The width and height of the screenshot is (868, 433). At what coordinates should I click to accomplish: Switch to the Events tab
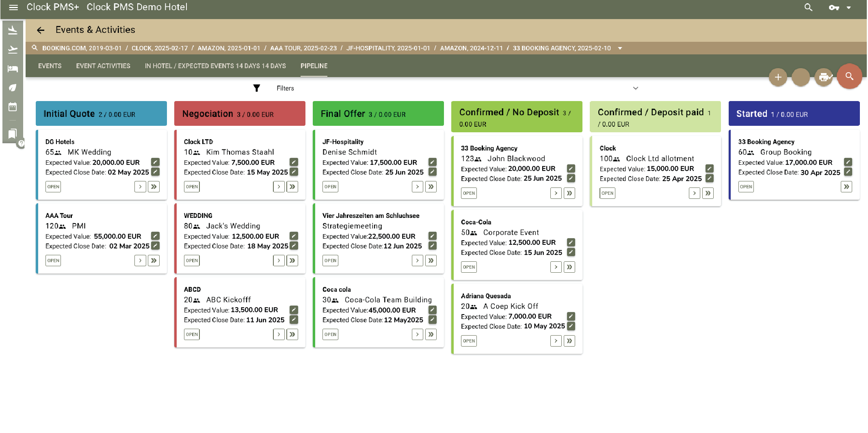point(50,66)
